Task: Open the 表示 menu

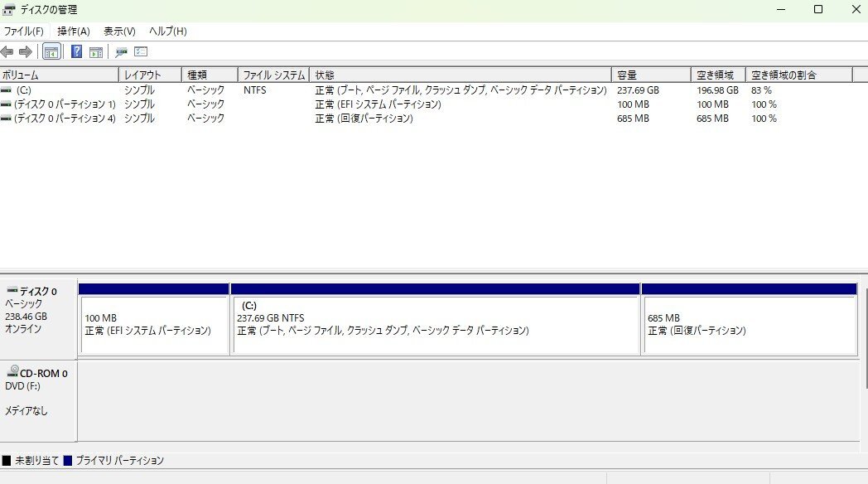Action: (x=117, y=31)
